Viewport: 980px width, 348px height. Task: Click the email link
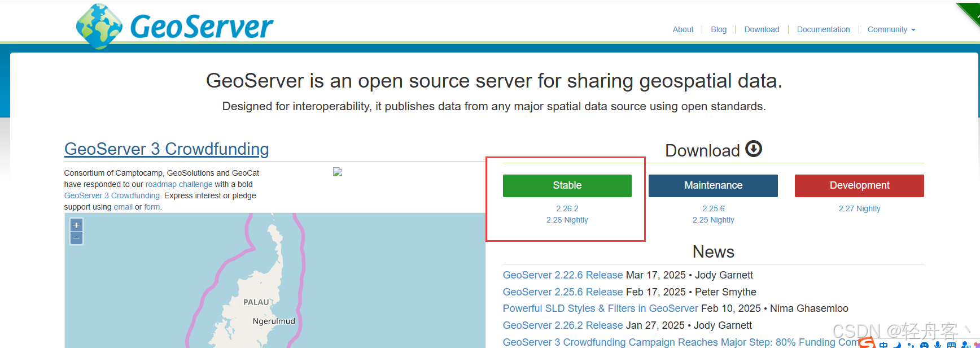pyautogui.click(x=123, y=207)
